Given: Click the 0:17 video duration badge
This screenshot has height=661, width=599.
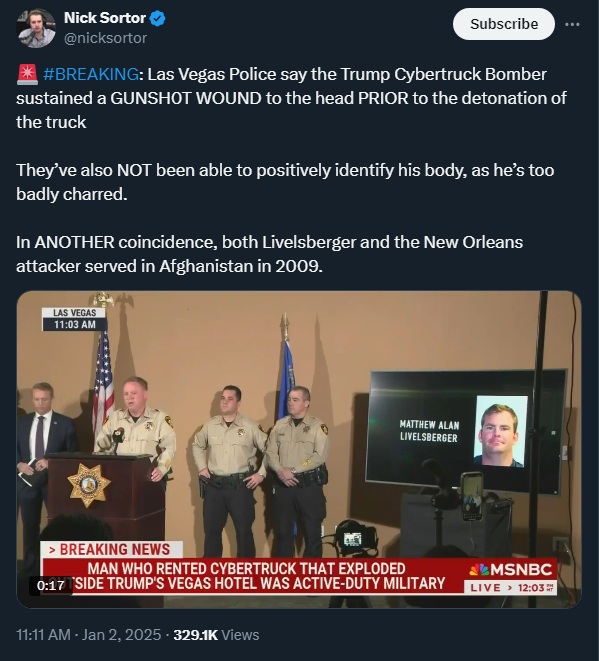Looking at the screenshot, I should 50,585.
